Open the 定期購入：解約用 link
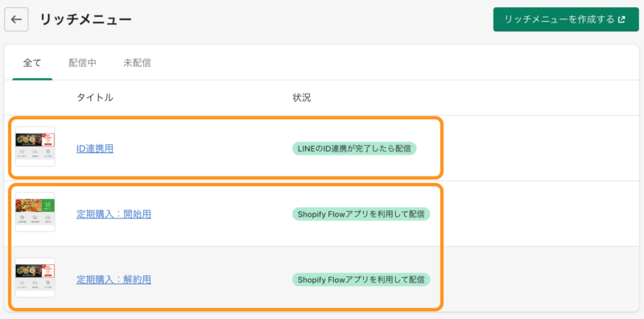 click(114, 280)
